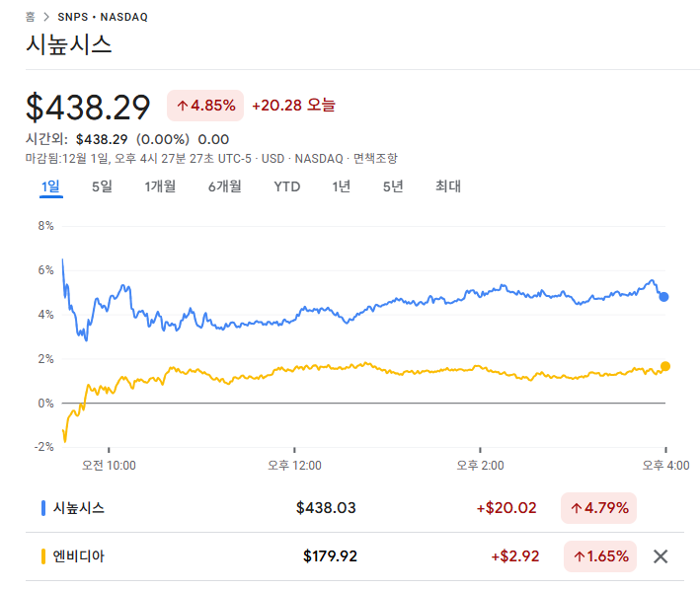The width and height of the screenshot is (700, 590).
Task: Click the 4.79% 시놉시스 change badge
Action: (599, 508)
